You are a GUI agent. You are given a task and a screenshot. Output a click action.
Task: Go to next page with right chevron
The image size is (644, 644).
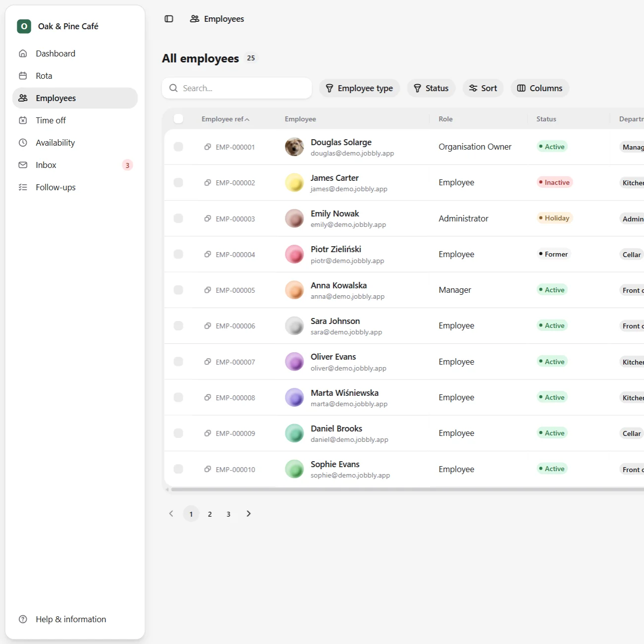(x=249, y=514)
